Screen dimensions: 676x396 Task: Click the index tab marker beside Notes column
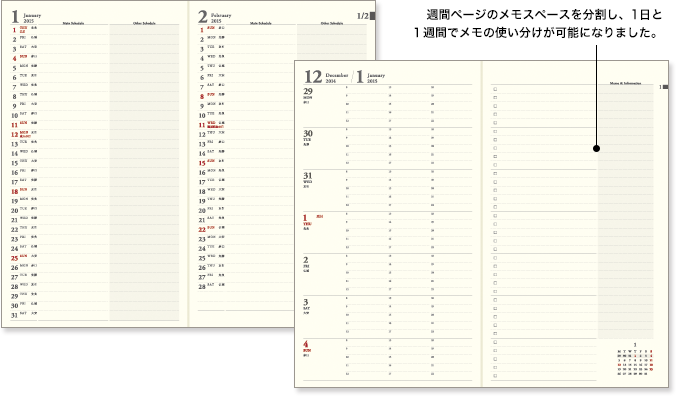664,87
